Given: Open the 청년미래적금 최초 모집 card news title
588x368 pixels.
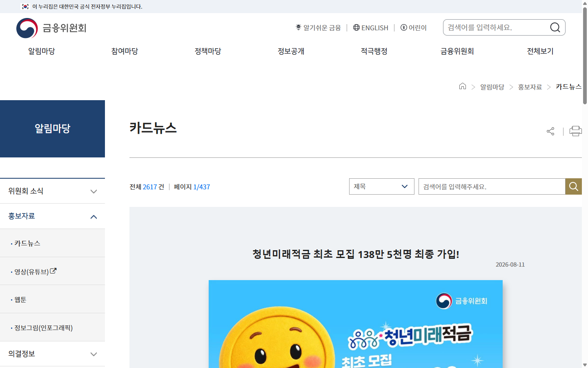Looking at the screenshot, I should point(356,254).
